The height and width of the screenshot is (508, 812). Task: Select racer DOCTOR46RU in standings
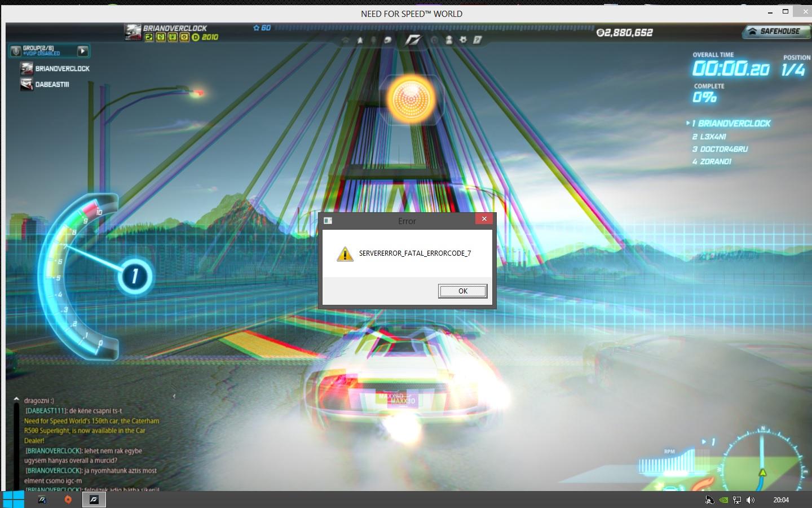[x=720, y=149]
